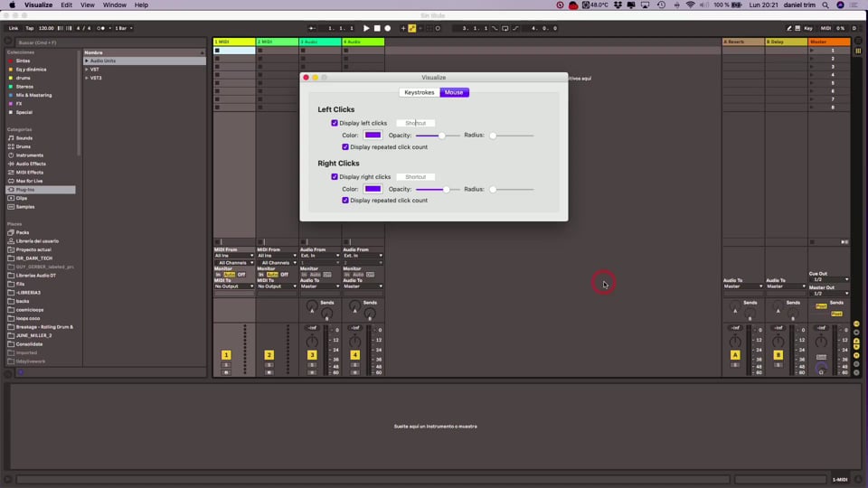Start playback with the Play button
The image size is (868, 488).
pyautogui.click(x=366, y=28)
